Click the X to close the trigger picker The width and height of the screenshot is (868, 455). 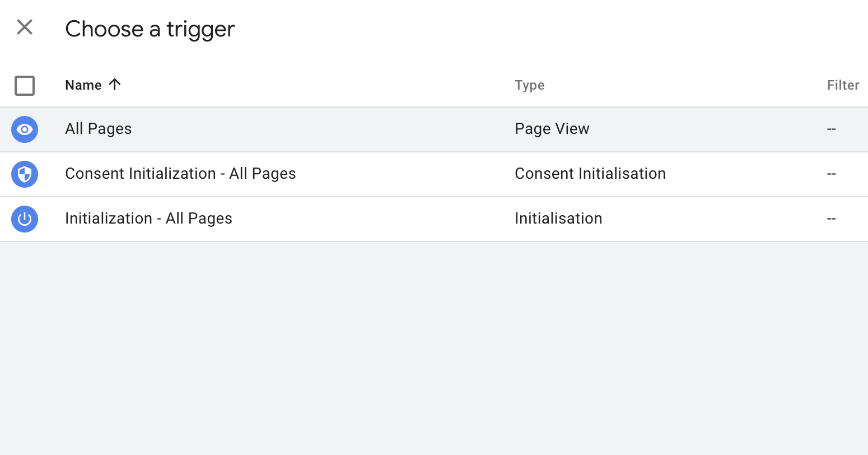click(25, 27)
